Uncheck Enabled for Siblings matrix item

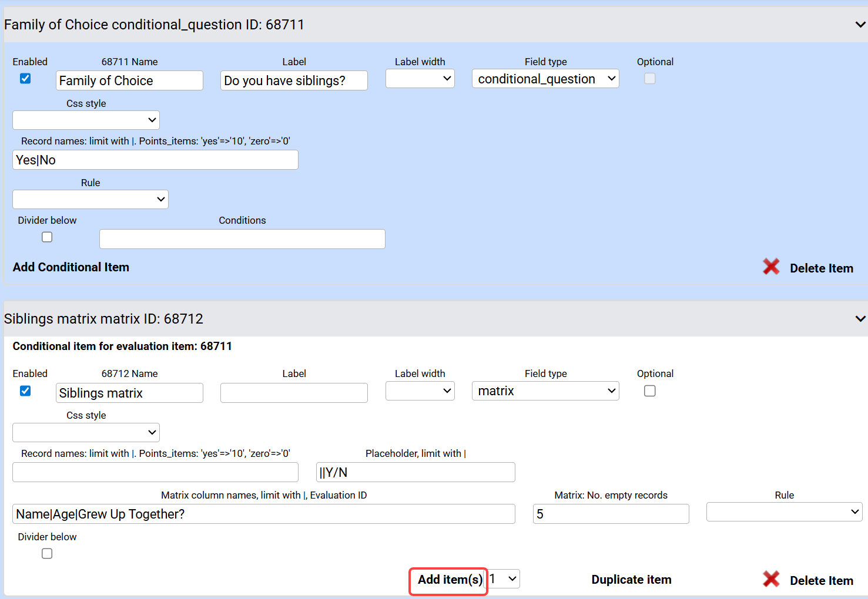click(x=25, y=391)
